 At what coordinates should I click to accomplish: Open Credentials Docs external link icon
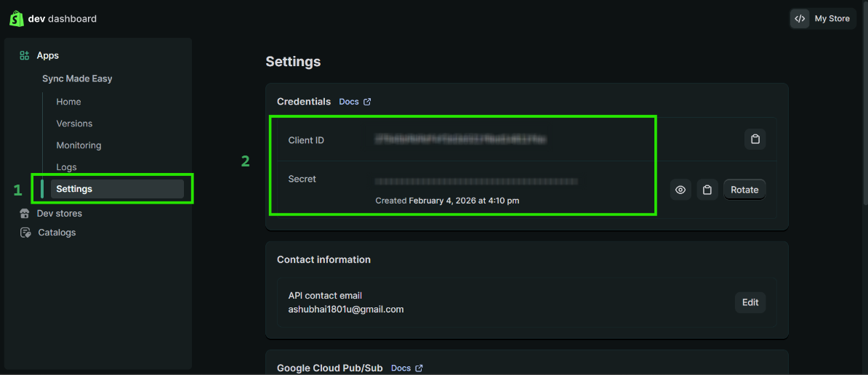(x=367, y=102)
